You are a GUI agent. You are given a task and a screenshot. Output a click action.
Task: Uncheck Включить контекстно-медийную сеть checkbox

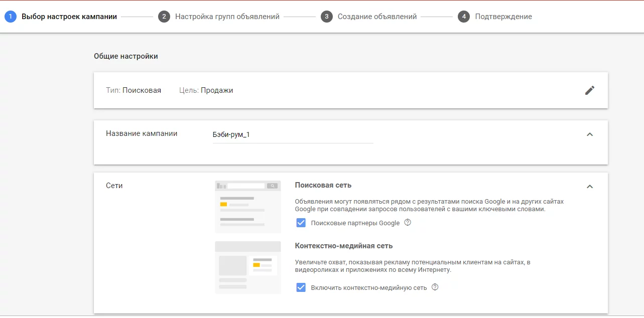301,287
